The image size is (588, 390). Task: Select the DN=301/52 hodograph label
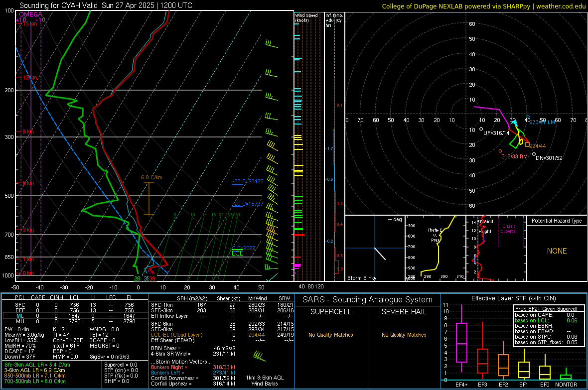click(x=549, y=158)
